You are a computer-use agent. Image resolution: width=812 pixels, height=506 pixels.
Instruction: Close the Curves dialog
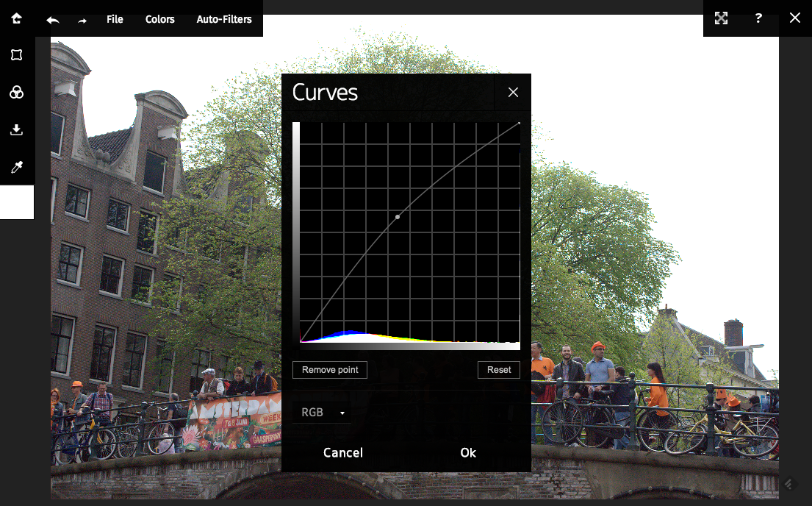(x=513, y=92)
